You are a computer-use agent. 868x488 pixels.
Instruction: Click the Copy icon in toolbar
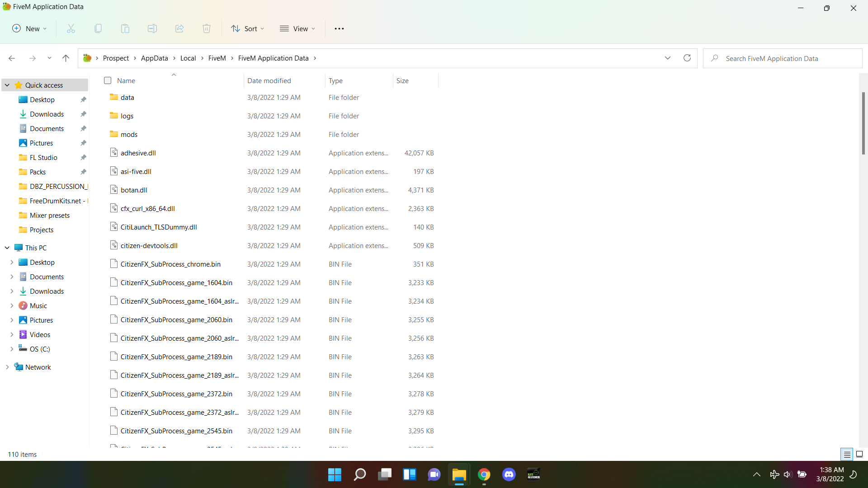point(98,28)
